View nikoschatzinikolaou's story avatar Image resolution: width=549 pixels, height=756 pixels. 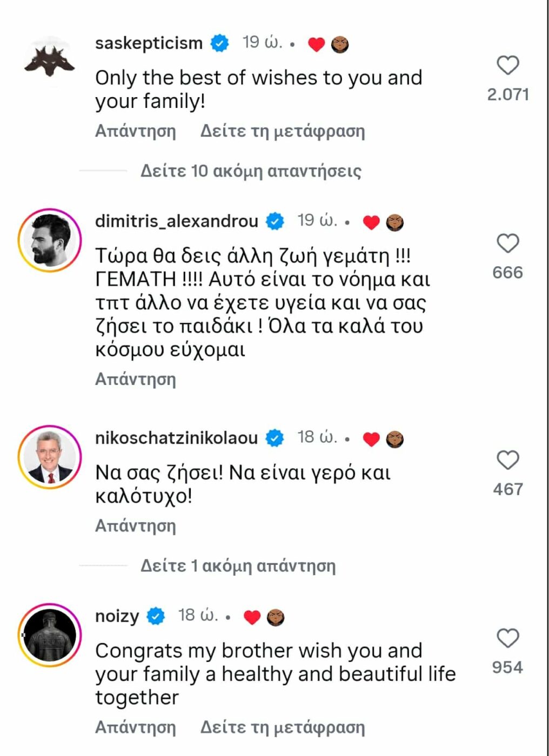pyautogui.click(x=50, y=457)
